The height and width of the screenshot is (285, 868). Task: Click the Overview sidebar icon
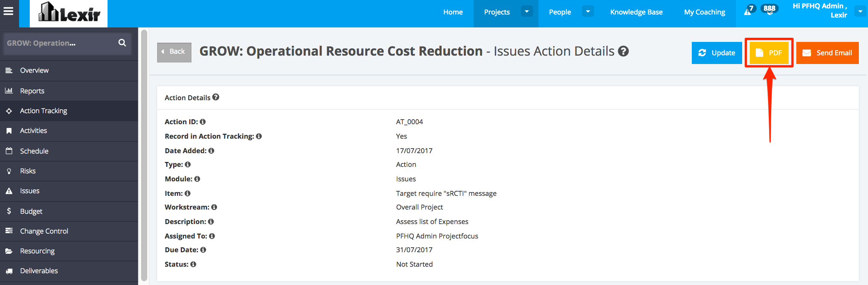coord(9,70)
